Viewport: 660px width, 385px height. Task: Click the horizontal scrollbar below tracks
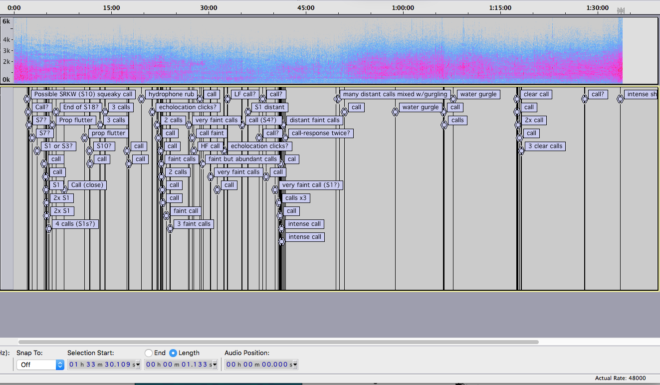pos(278,342)
